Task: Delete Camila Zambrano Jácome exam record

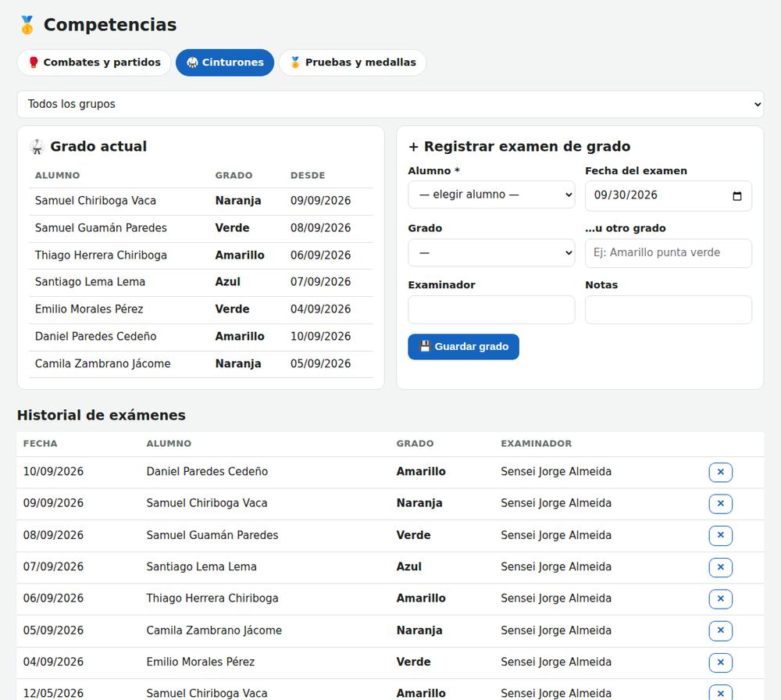Action: coord(720,630)
